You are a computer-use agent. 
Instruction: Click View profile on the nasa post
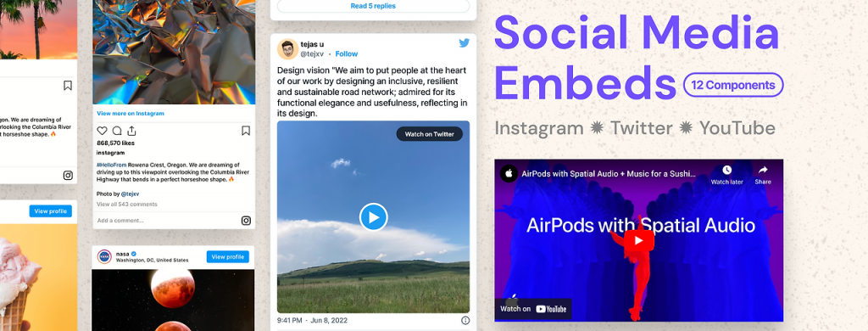coord(227,256)
